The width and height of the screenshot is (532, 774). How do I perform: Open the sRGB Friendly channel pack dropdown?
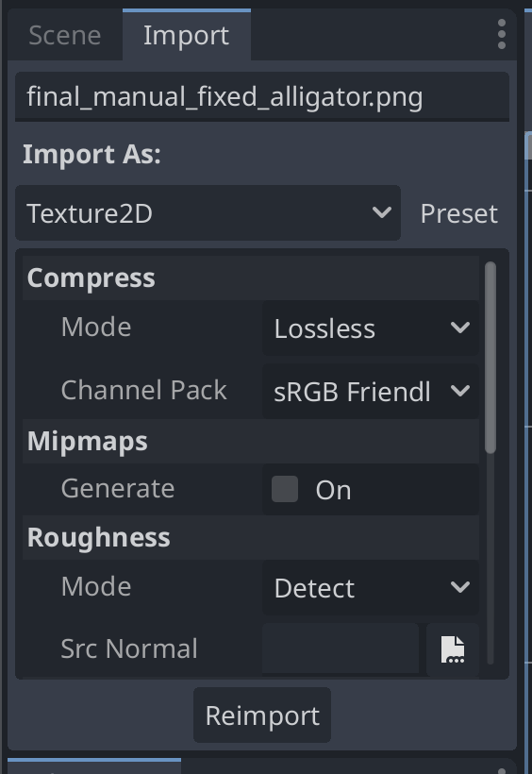click(x=371, y=391)
